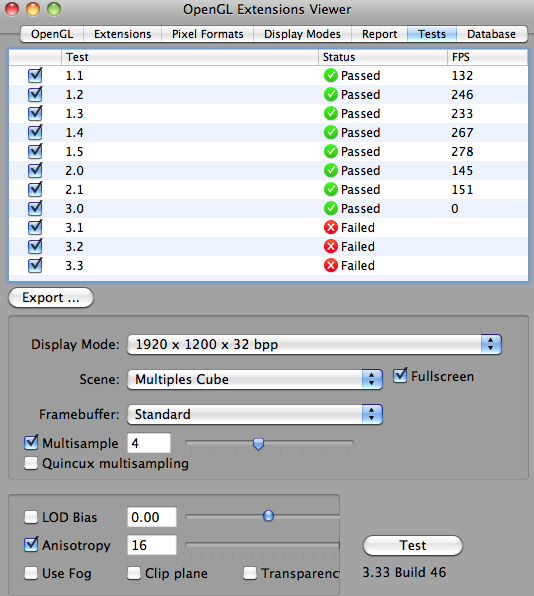Image resolution: width=534 pixels, height=596 pixels.
Task: Select the FPS value 132
Action: click(x=462, y=76)
